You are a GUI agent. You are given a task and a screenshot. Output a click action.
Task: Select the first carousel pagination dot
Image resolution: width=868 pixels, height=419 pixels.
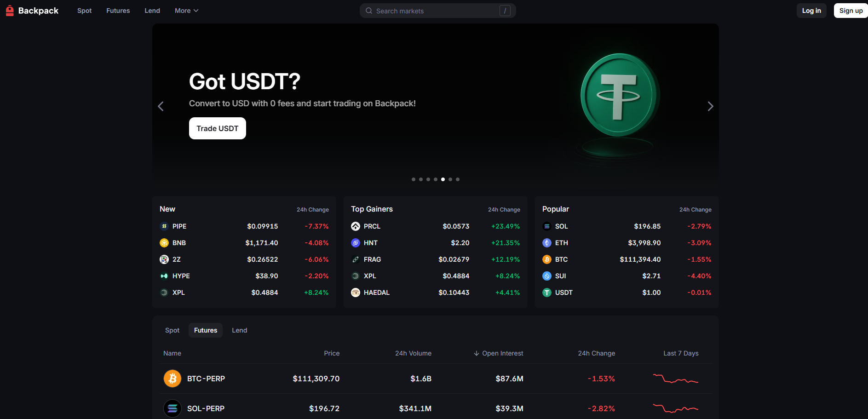[414, 179]
